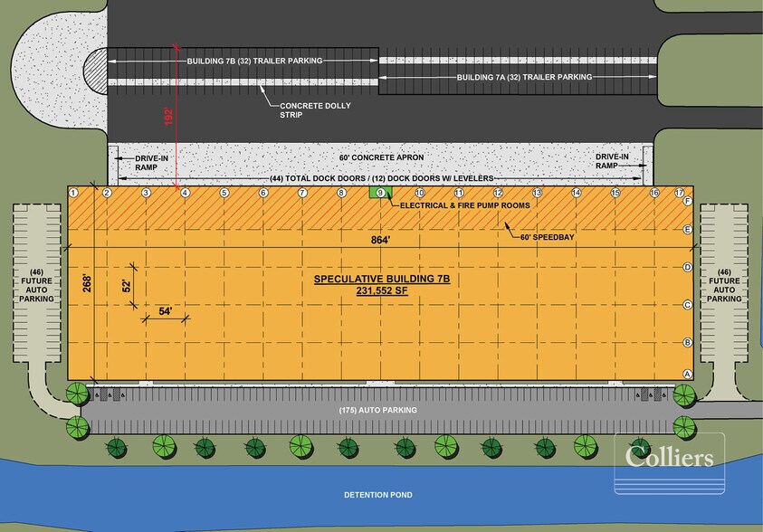Viewport: 763px width, 532px height.
Task: Select column grid marker 13
Action: tap(537, 193)
